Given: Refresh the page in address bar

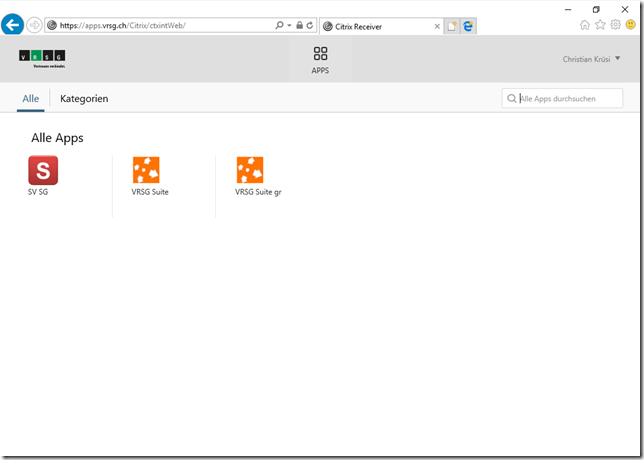Looking at the screenshot, I should (310, 25).
